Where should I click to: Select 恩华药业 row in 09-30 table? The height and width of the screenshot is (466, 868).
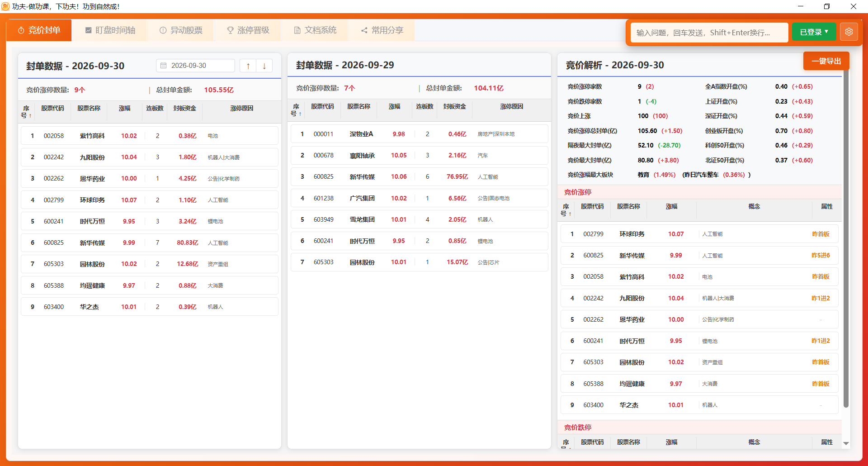(x=149, y=178)
